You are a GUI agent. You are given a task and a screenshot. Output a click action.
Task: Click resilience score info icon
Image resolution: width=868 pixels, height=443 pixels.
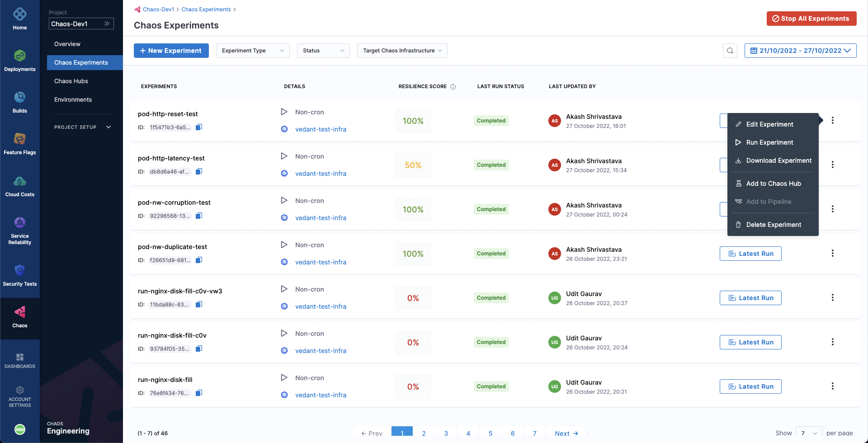click(x=453, y=87)
